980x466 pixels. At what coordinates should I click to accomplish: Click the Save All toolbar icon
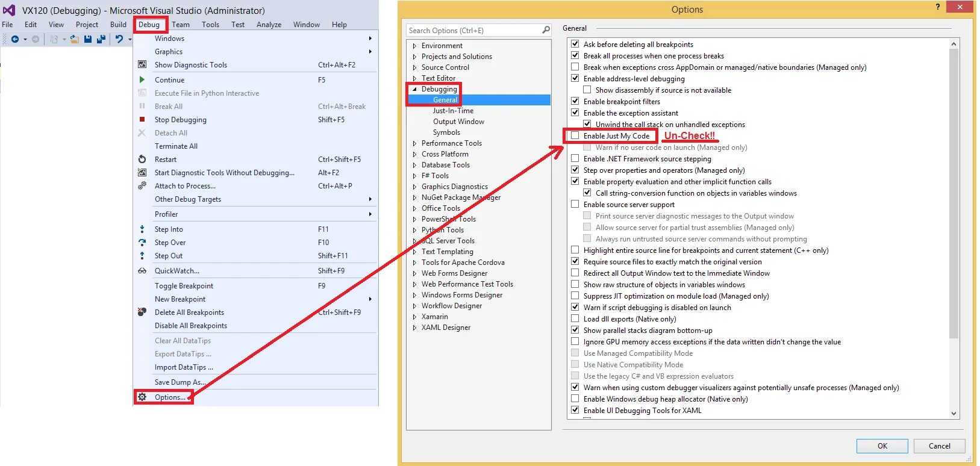(x=101, y=39)
